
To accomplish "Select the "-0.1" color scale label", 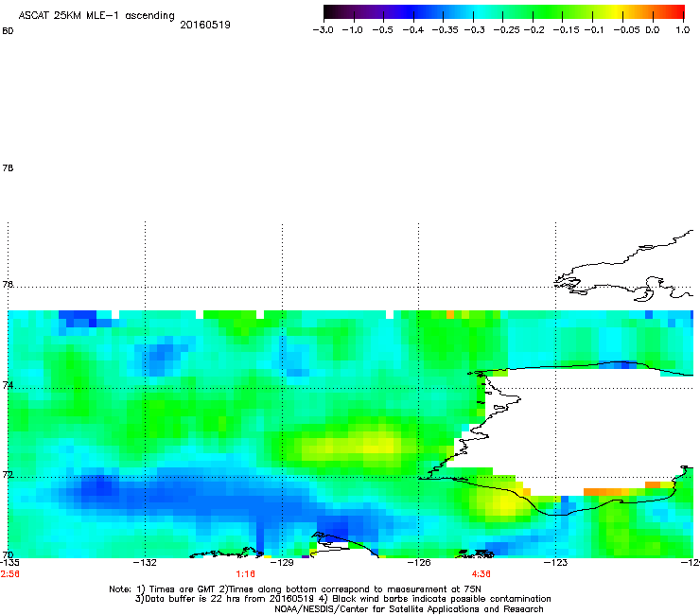I will click(x=594, y=30).
